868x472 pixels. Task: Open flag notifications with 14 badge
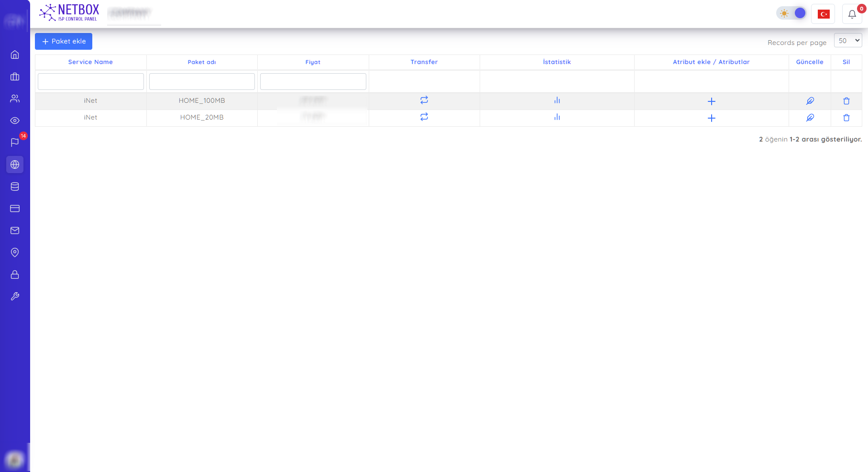15,143
